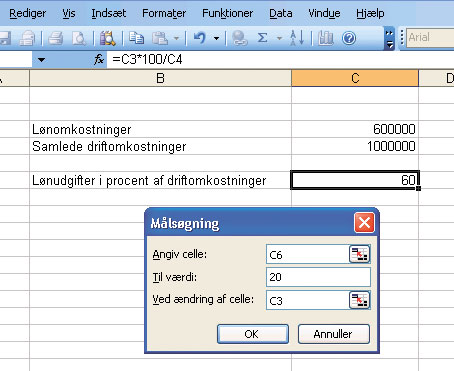The height and width of the screenshot is (371, 454).
Task: Open the Vindue menu
Action: [x=324, y=13]
